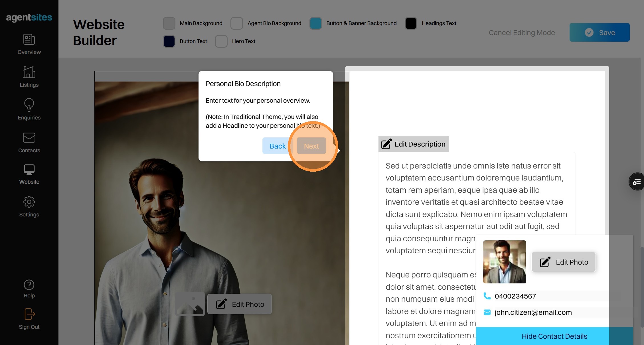Open the Listings sidebar icon
This screenshot has width=644, height=345.
(x=29, y=72)
